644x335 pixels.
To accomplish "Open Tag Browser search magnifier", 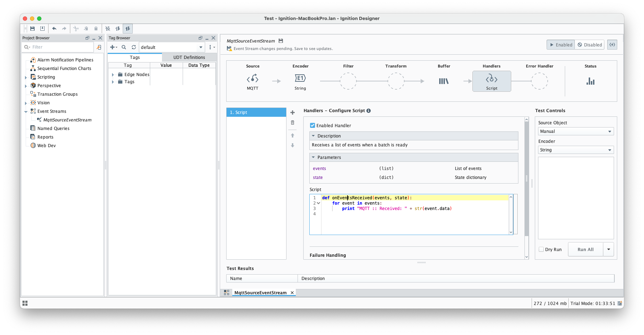I will [x=124, y=47].
